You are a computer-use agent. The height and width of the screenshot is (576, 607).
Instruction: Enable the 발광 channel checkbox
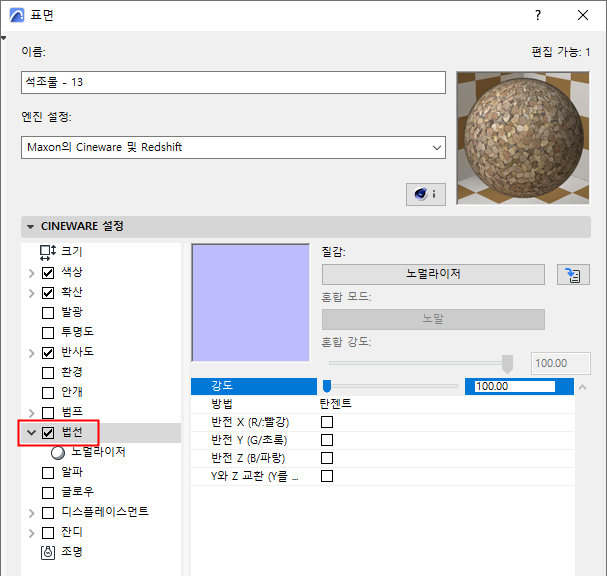(48, 313)
